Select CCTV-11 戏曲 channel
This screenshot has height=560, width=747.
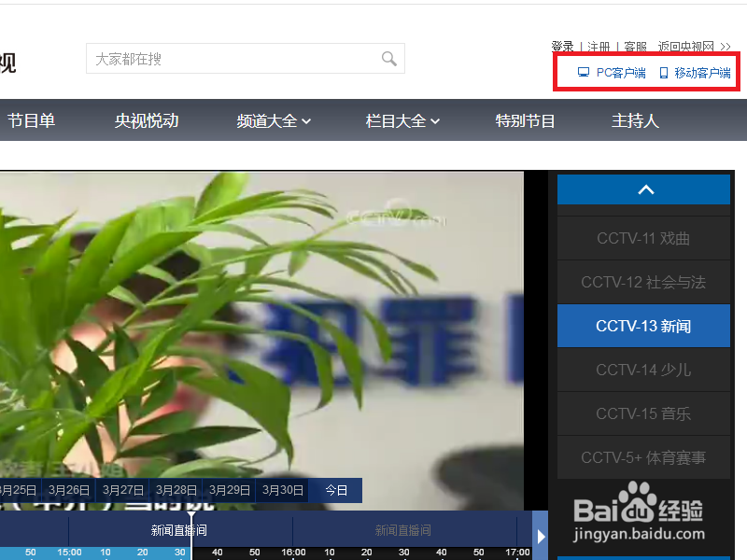click(x=643, y=238)
